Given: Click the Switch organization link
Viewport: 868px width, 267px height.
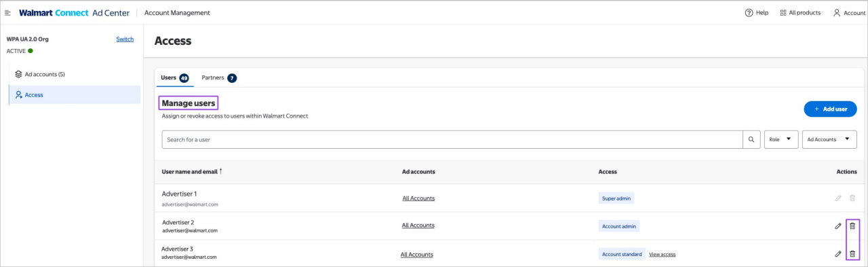Looking at the screenshot, I should [125, 39].
